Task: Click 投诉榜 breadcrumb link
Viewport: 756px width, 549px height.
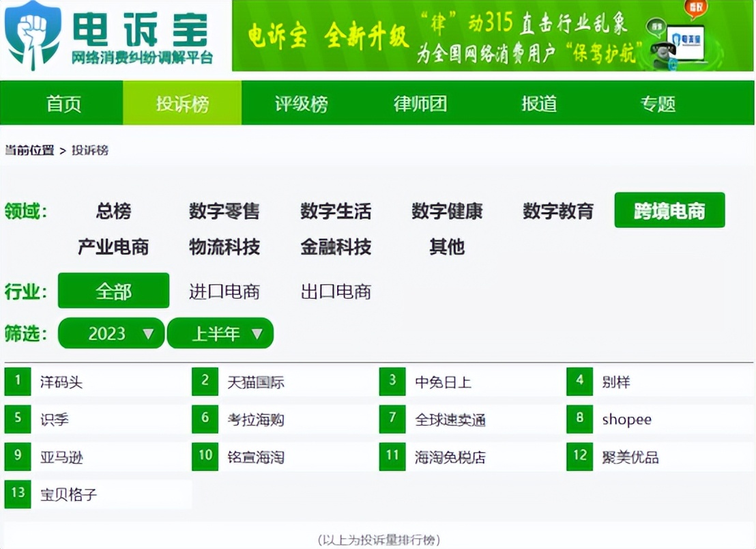Action: tap(90, 150)
